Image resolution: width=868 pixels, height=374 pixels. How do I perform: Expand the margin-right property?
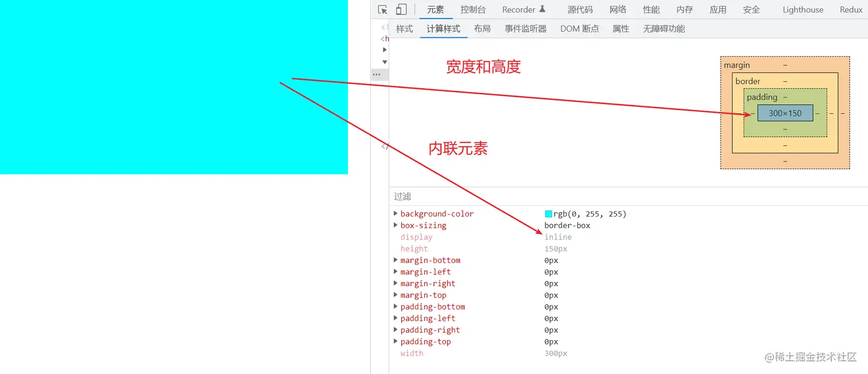click(x=396, y=283)
